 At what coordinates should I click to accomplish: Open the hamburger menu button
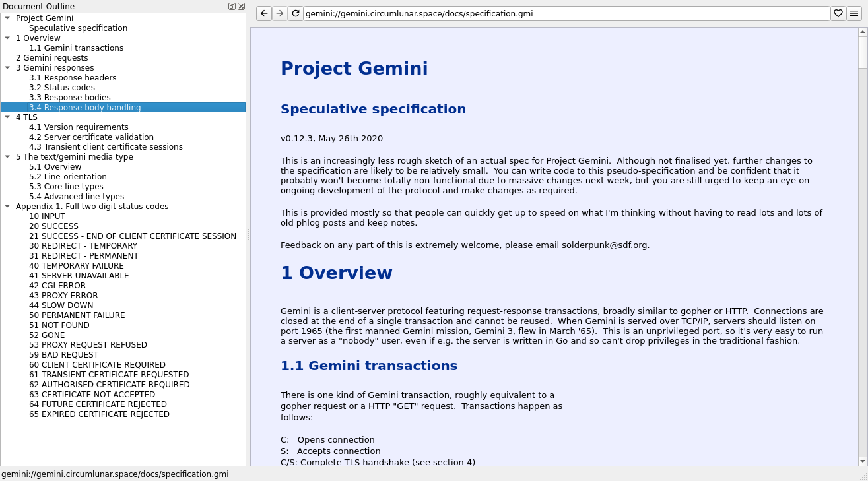(x=854, y=13)
